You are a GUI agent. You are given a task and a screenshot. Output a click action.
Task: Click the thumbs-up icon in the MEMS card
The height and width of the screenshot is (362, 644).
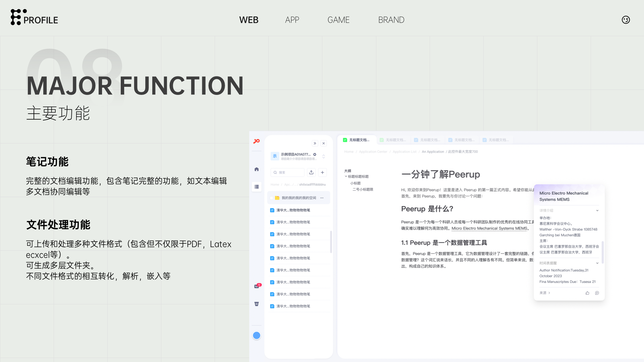pos(587,293)
